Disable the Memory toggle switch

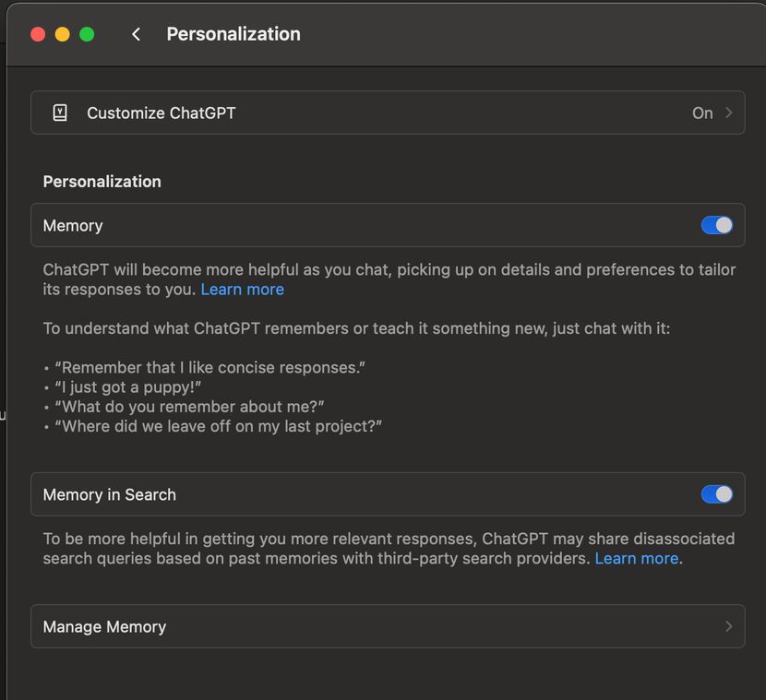click(717, 225)
